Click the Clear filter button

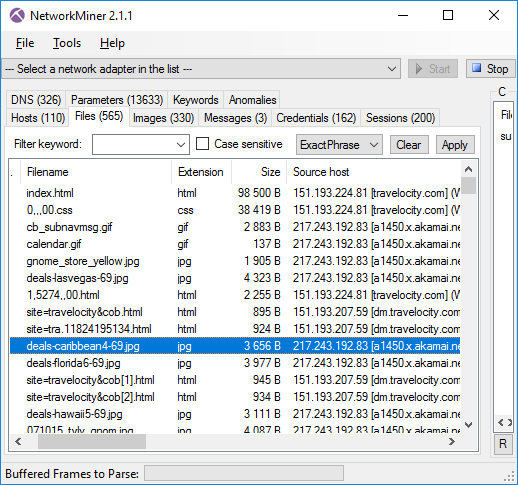coord(409,145)
